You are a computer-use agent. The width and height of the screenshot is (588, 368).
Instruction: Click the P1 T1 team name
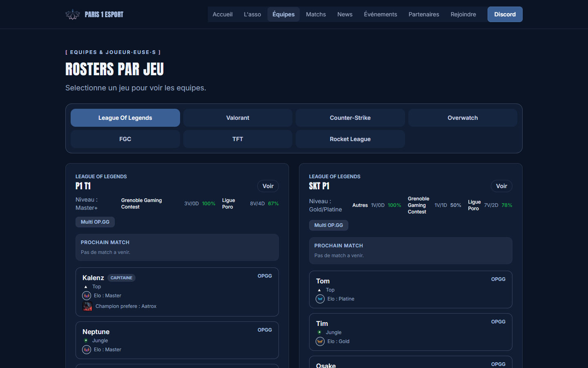click(x=83, y=186)
